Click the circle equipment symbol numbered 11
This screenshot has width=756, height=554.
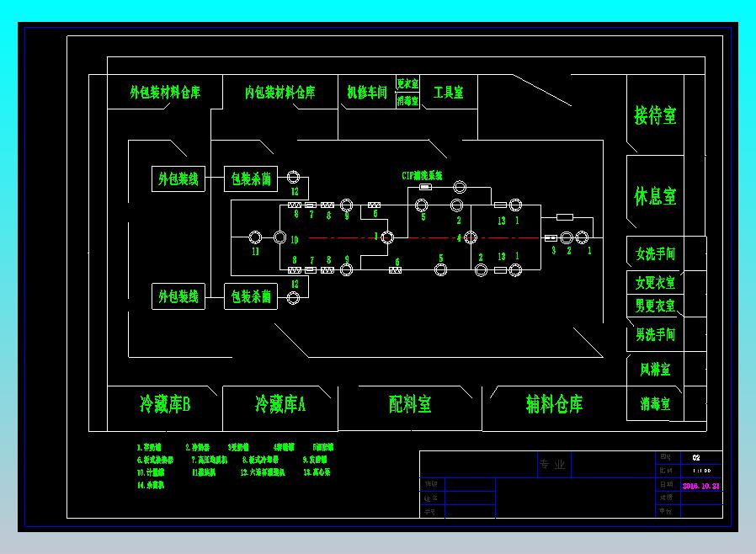point(255,237)
